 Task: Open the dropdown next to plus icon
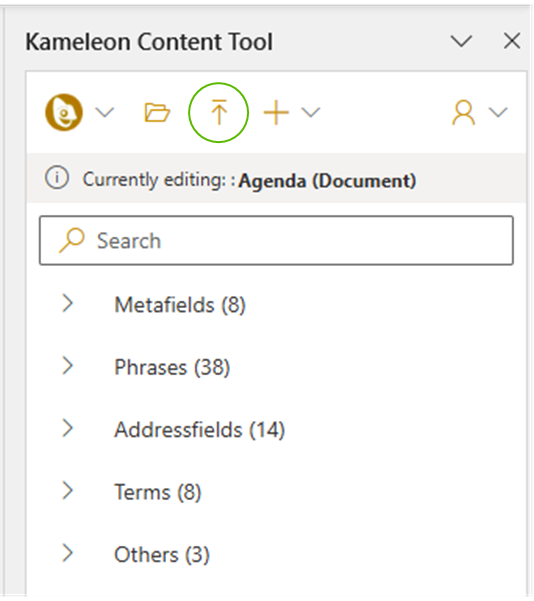[x=311, y=113]
